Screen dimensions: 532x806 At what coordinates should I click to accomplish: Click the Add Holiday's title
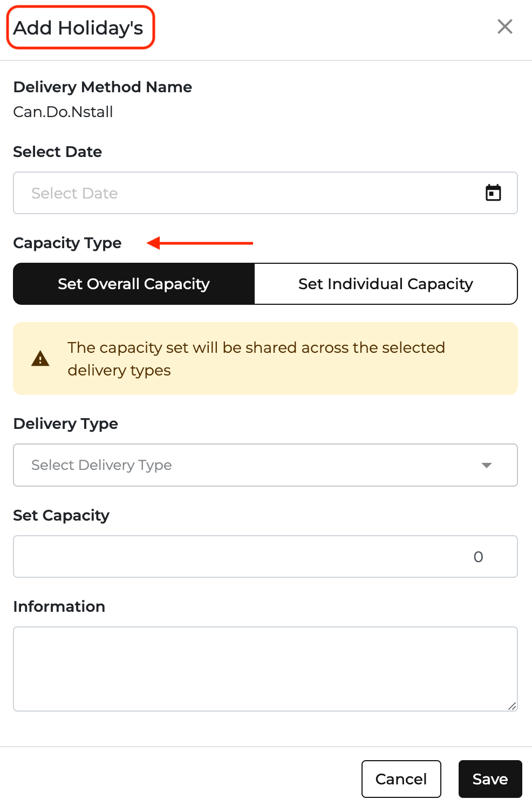[x=78, y=28]
